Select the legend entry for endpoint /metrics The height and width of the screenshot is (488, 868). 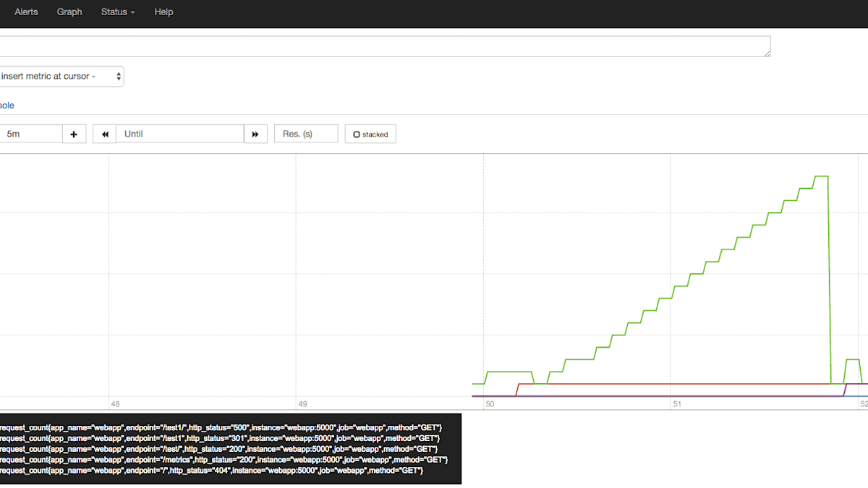click(x=217, y=460)
